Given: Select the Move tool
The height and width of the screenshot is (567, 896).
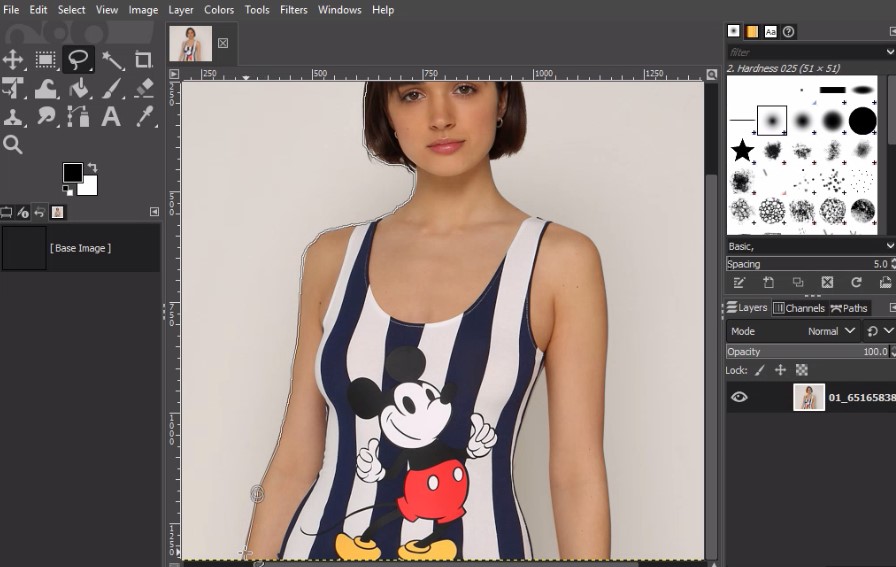Looking at the screenshot, I should click(13, 60).
